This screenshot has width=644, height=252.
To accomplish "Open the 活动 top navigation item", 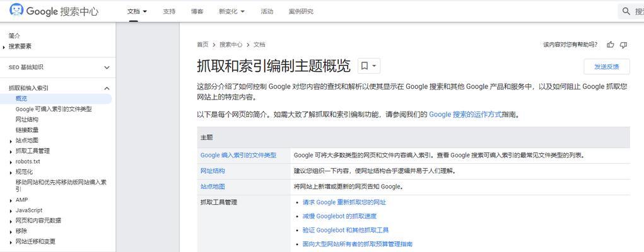I will click(x=267, y=11).
